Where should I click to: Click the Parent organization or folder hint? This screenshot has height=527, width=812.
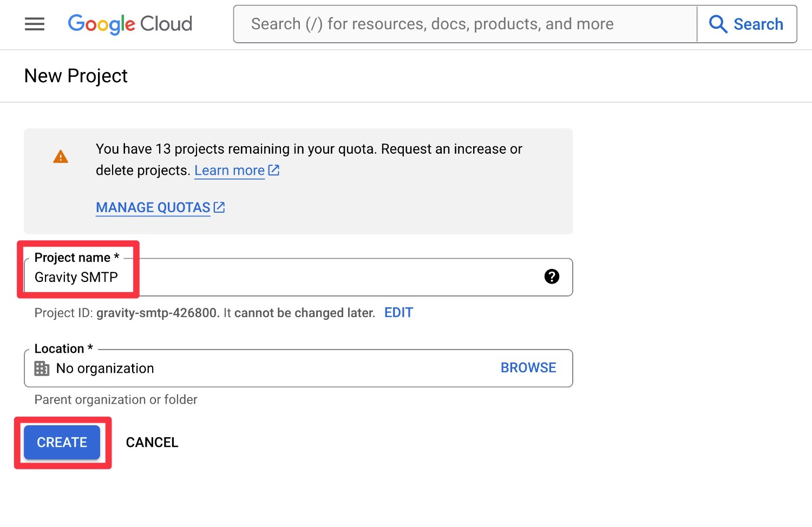[x=116, y=399]
